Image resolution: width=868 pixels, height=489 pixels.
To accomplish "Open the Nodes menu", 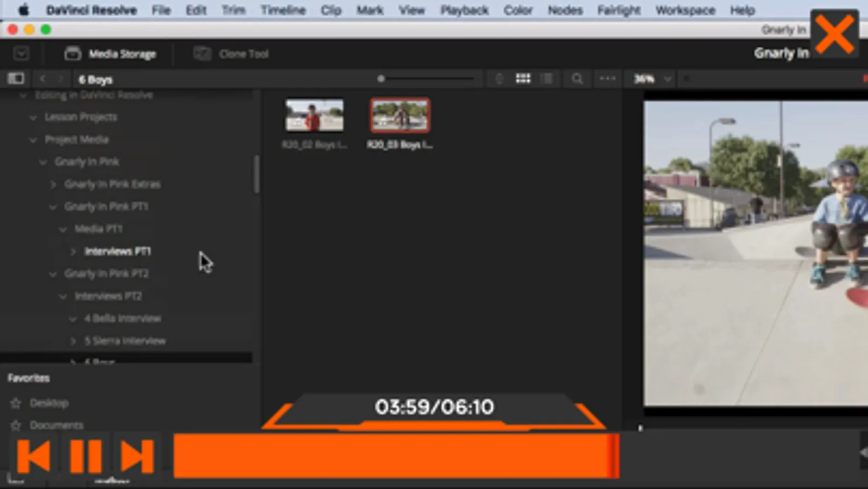I will point(565,10).
